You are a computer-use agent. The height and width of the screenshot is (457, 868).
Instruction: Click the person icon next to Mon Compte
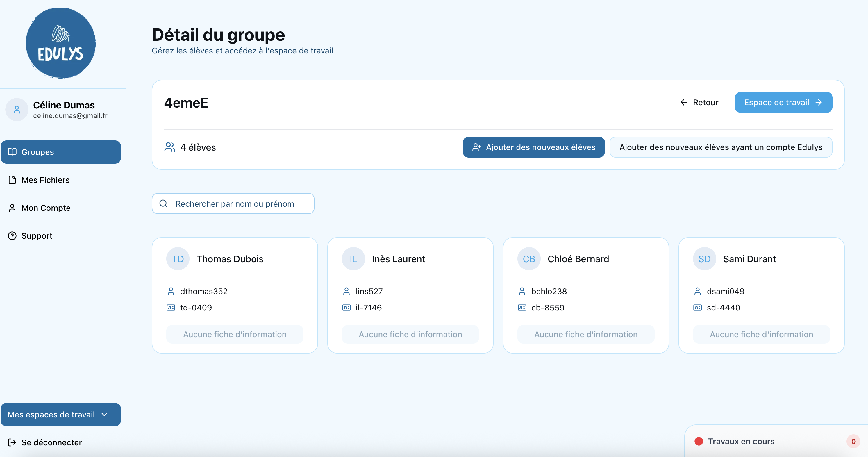click(x=12, y=208)
